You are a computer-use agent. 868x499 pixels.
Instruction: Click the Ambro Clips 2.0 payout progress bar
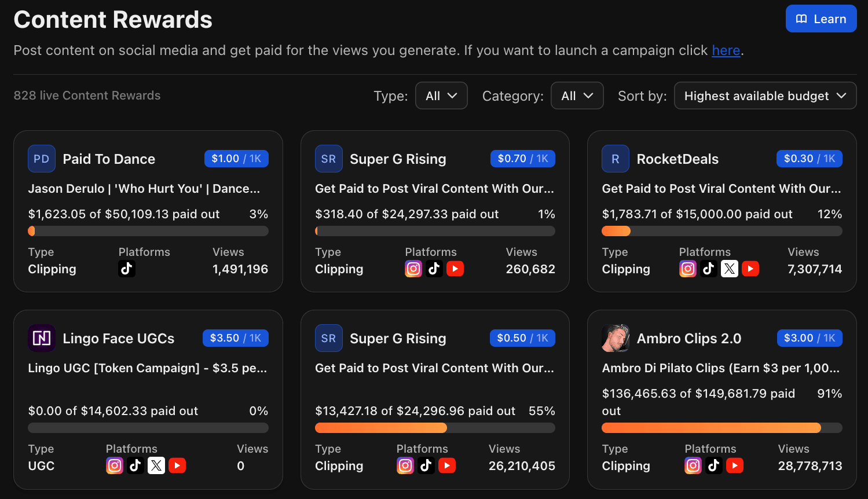(721, 428)
